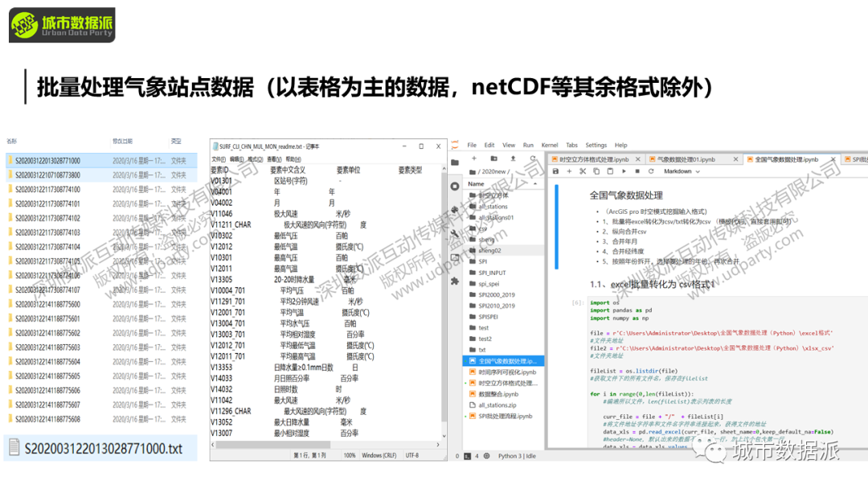The height and width of the screenshot is (489, 868).
Task: Open Notepad's 编辑(E) menu
Action: (236, 159)
